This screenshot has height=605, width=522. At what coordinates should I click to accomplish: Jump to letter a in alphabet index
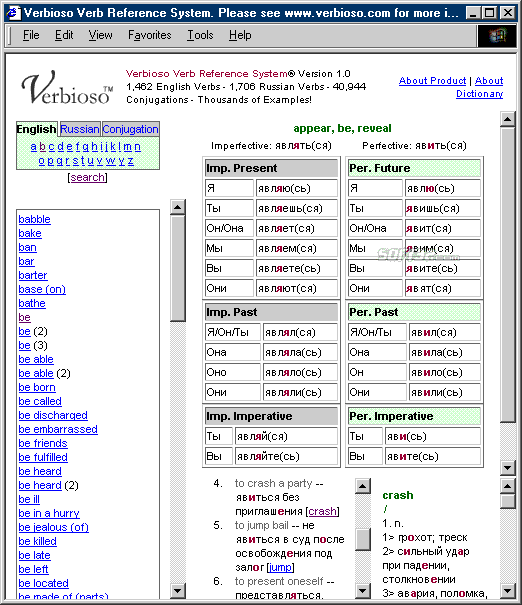click(34, 147)
